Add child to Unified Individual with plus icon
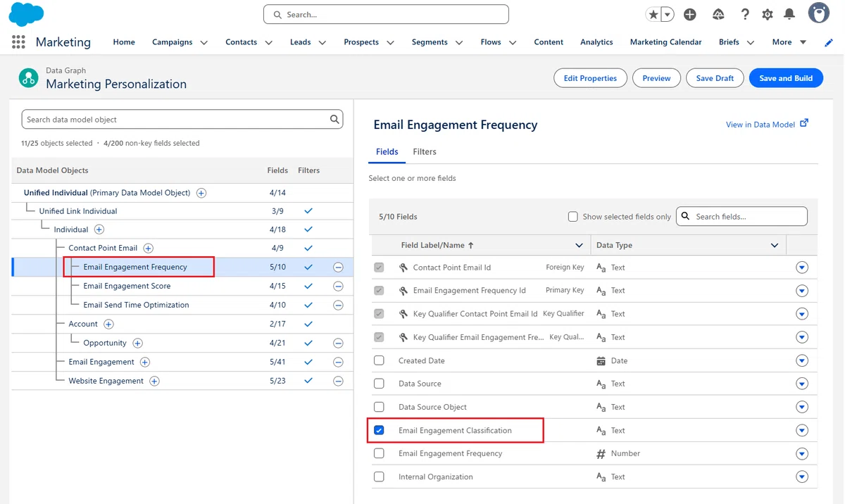This screenshot has height=504, width=845. click(x=201, y=193)
